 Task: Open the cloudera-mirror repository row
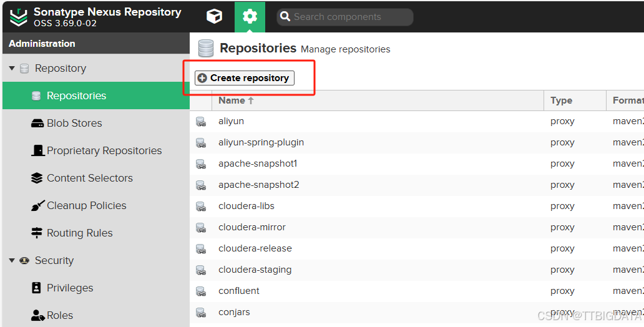tap(417, 227)
